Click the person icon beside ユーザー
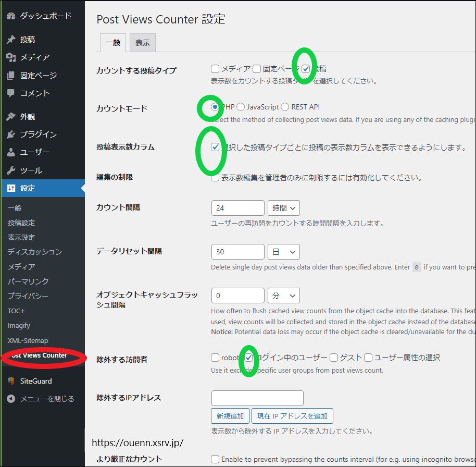 11,152
